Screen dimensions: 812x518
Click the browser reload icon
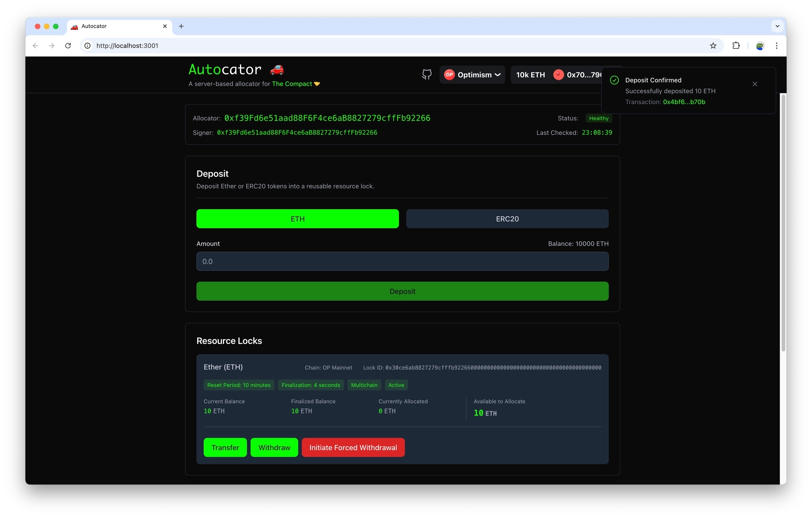pyautogui.click(x=68, y=46)
